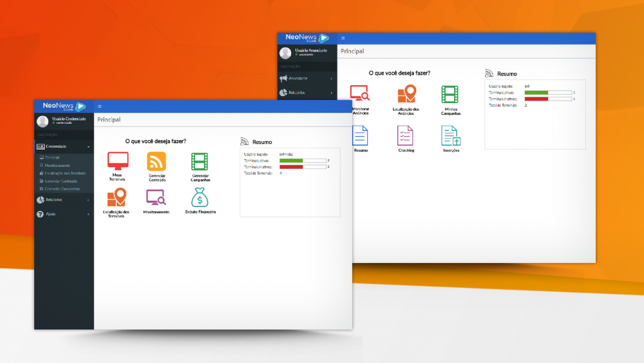Click the Usuário Credenciado profile name
Screen dimensions: 644x363
click(x=69, y=119)
